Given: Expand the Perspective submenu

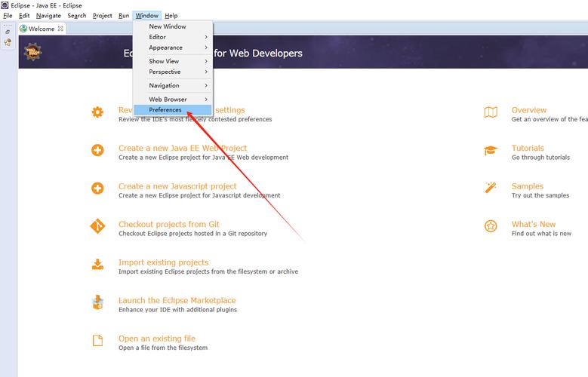Looking at the screenshot, I should (x=174, y=72).
